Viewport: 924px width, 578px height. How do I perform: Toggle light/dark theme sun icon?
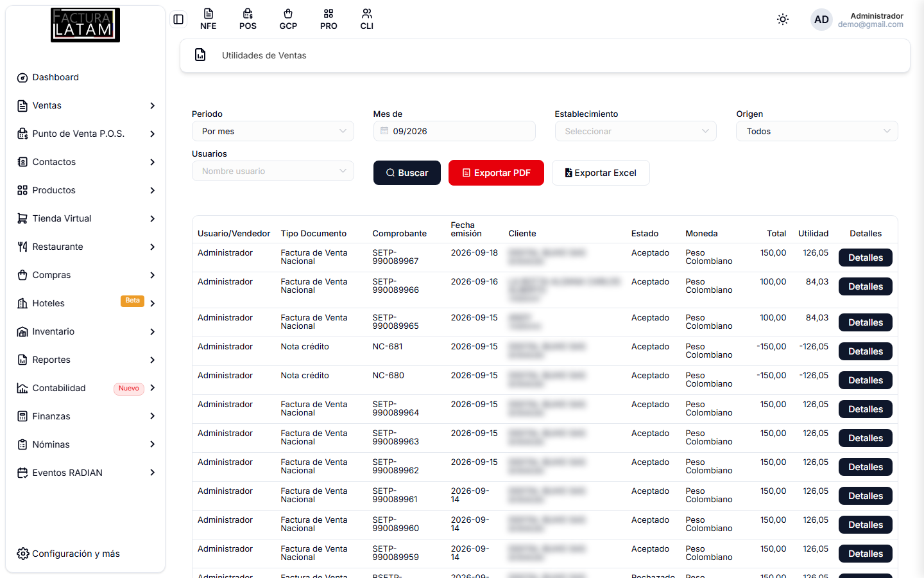783,19
